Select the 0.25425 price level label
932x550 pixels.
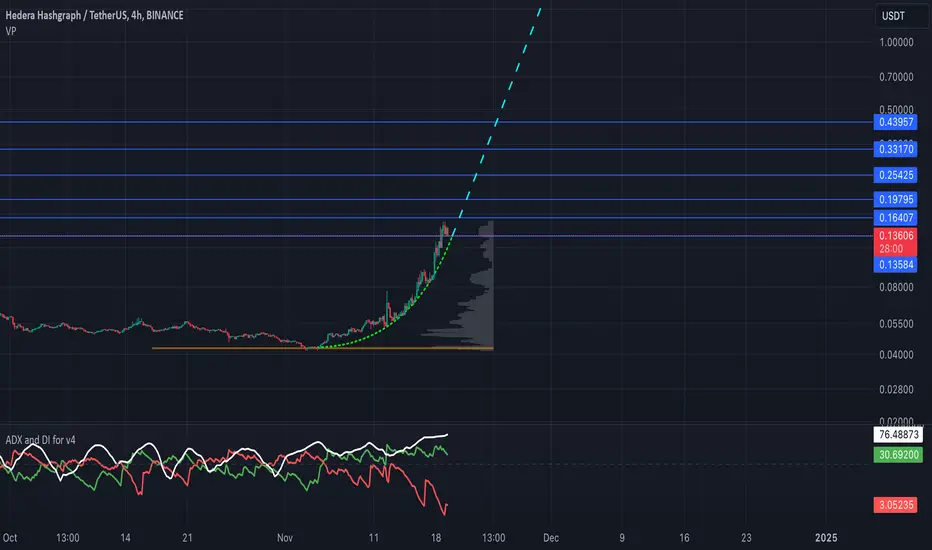[x=895, y=175]
